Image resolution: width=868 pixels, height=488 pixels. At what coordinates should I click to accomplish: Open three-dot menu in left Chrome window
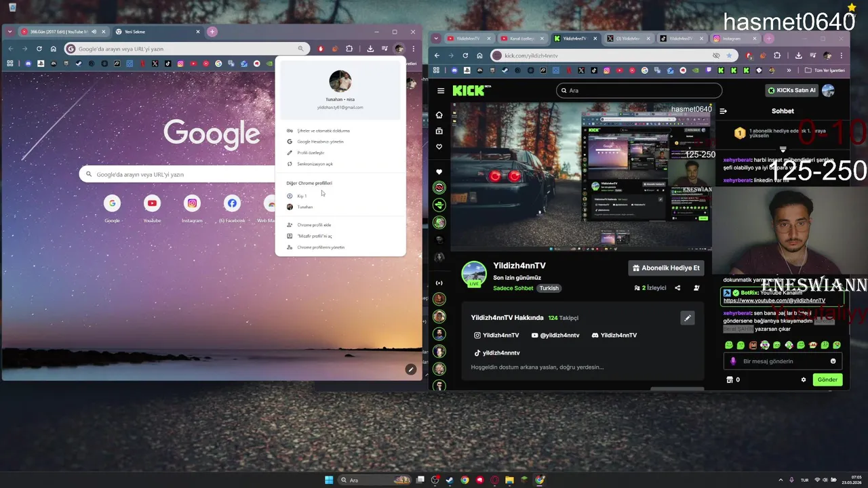[413, 49]
